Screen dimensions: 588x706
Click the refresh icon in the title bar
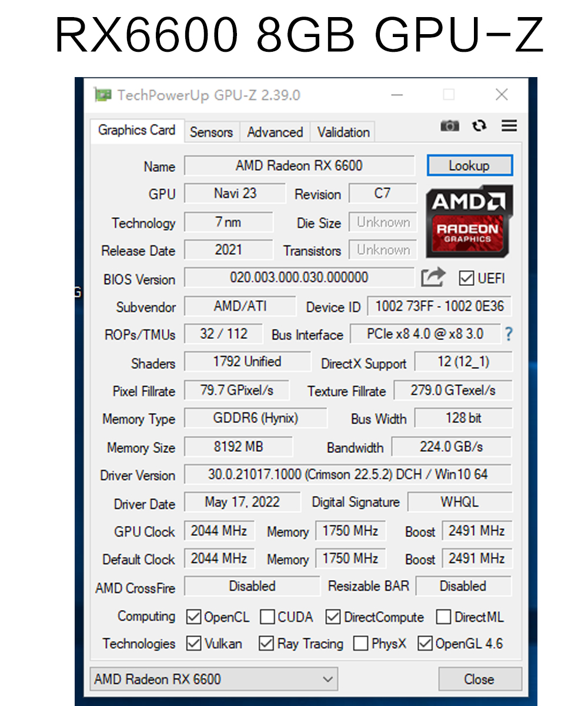(x=479, y=125)
